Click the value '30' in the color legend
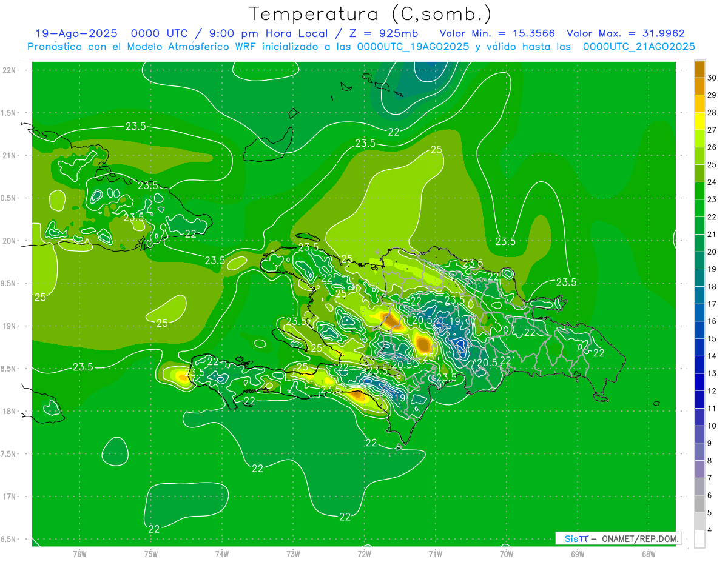The image size is (728, 562). (x=712, y=78)
